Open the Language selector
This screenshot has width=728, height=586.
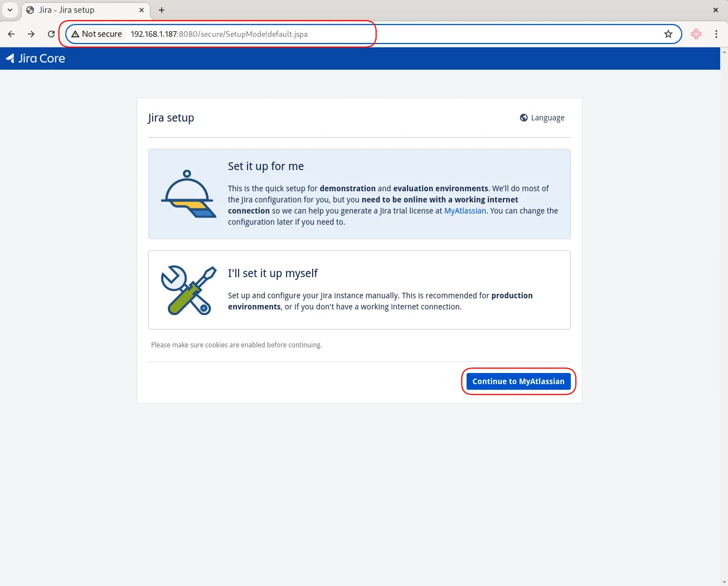point(542,118)
